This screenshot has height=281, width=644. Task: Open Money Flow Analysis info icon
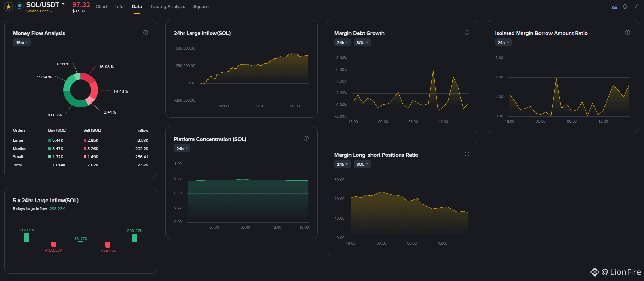pos(146,32)
